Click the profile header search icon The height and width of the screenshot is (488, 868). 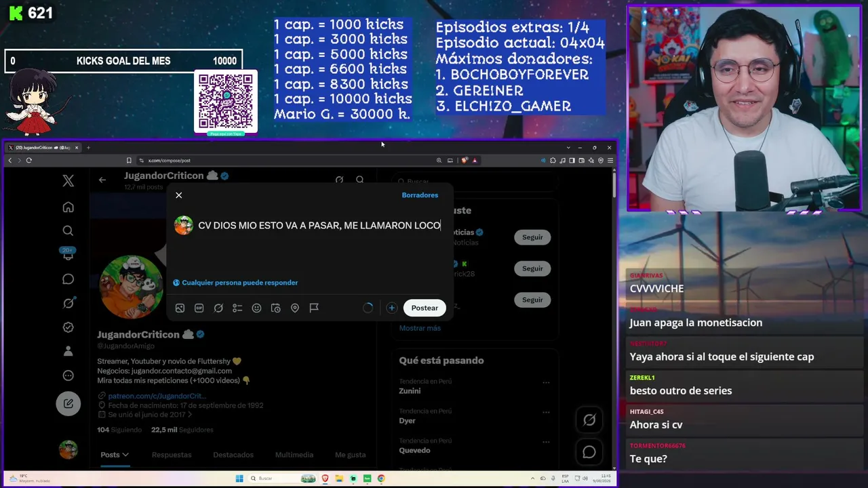(x=360, y=180)
